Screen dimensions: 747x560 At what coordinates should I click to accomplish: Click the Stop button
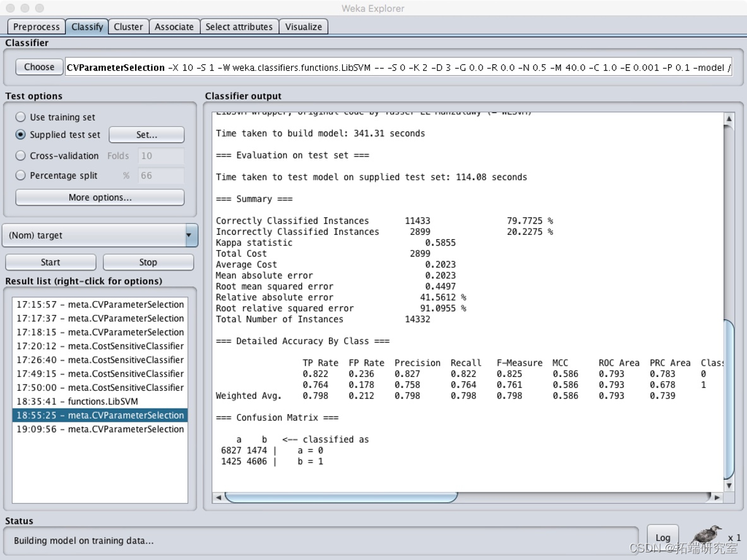tap(148, 263)
